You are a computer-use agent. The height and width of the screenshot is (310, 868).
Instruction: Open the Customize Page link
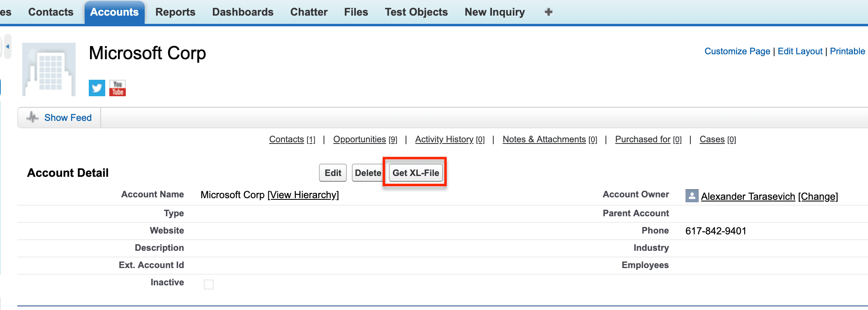[x=737, y=51]
